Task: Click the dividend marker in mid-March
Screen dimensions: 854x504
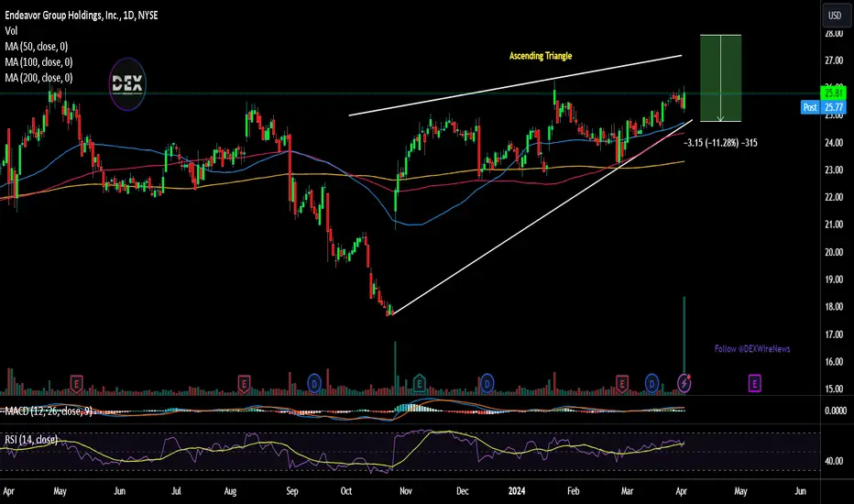Action: (x=651, y=384)
